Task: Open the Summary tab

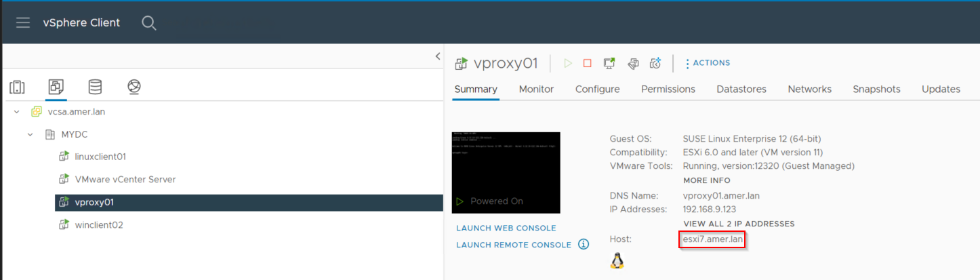Action: (x=476, y=89)
